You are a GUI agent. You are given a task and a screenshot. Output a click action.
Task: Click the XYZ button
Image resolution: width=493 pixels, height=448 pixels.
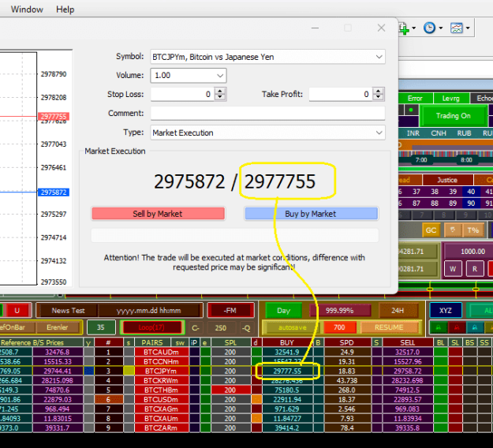pos(446,311)
